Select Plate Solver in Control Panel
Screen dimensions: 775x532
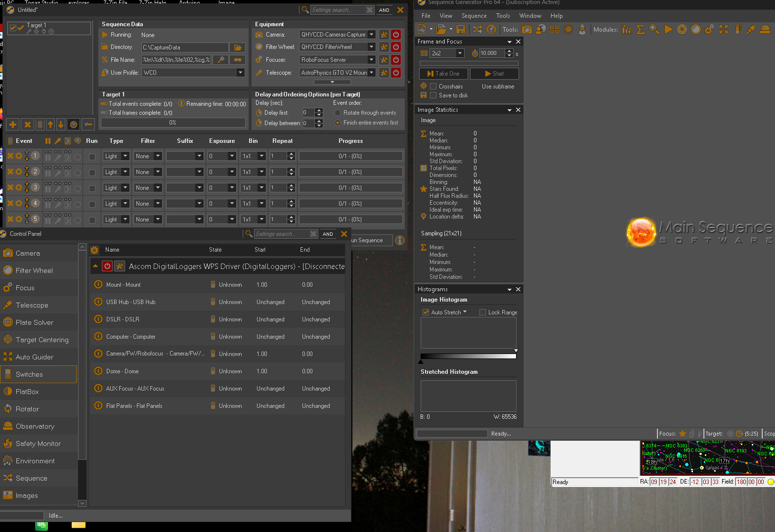[35, 322]
